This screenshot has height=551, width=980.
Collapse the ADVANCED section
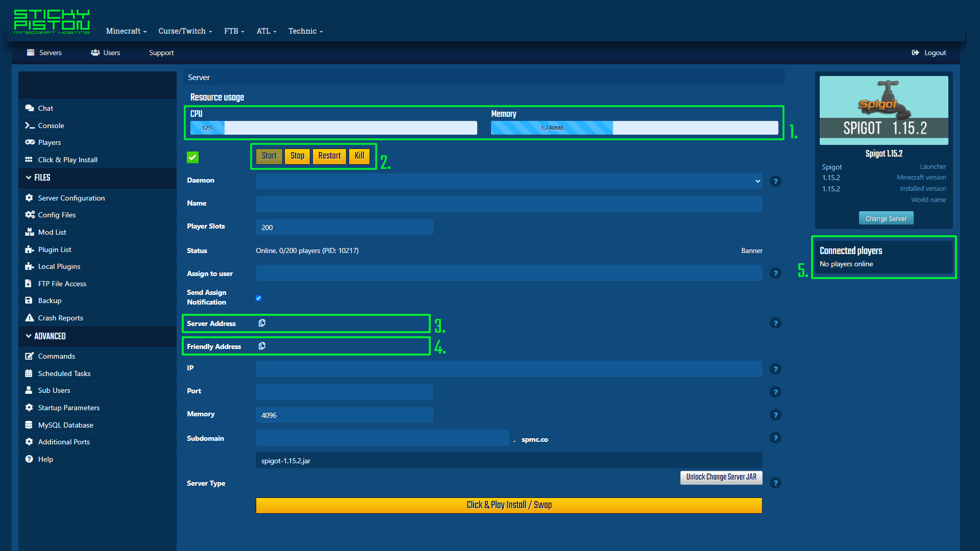(45, 336)
